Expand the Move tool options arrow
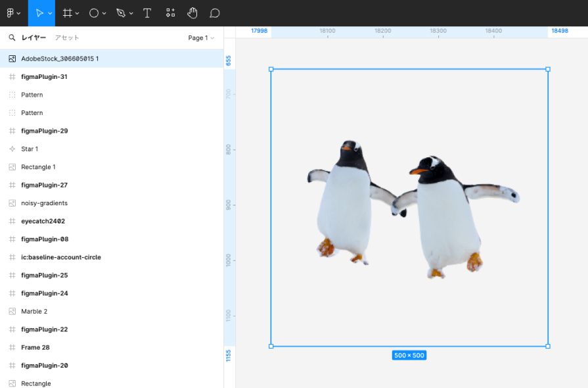 point(51,14)
